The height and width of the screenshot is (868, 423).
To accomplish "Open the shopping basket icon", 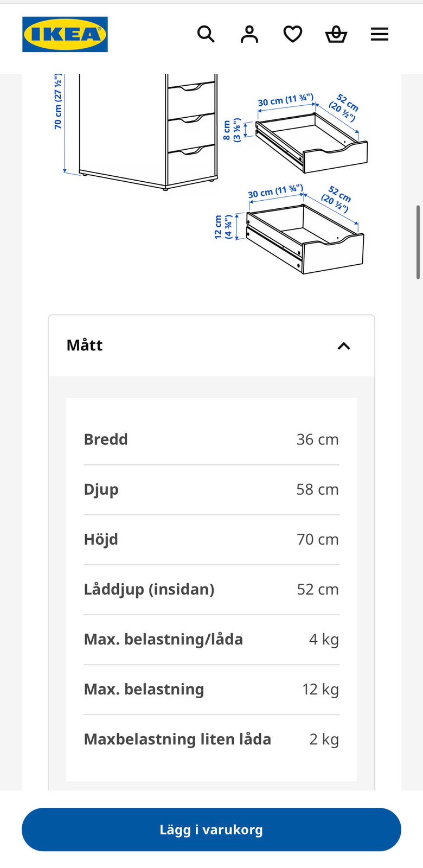I will pyautogui.click(x=336, y=34).
